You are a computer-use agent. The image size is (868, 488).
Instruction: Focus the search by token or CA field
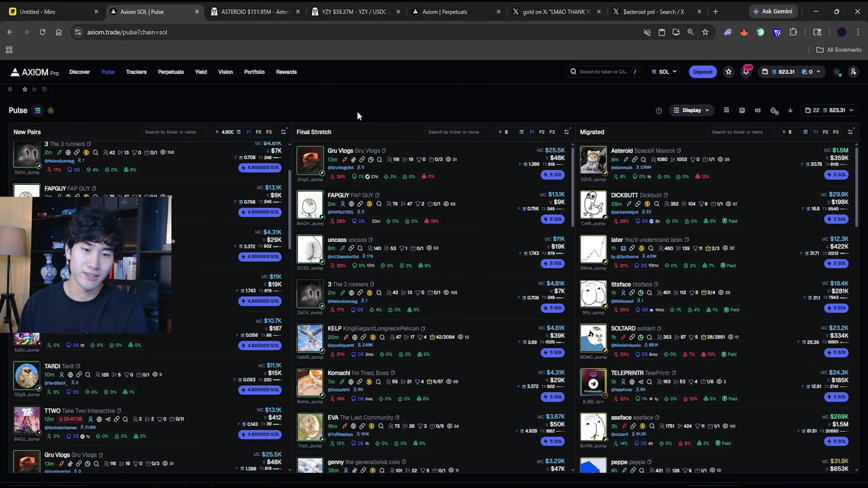604,72
